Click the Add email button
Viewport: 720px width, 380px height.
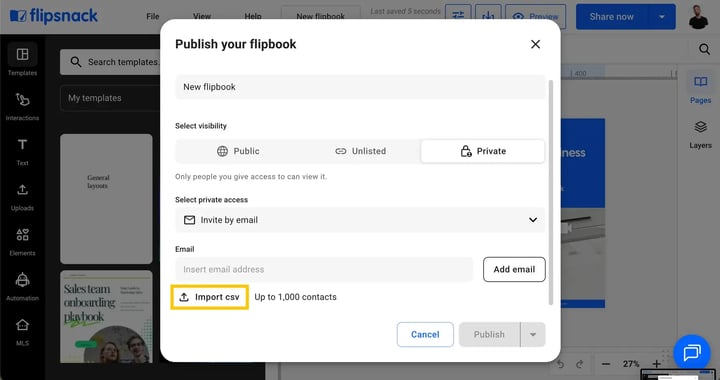click(x=514, y=269)
